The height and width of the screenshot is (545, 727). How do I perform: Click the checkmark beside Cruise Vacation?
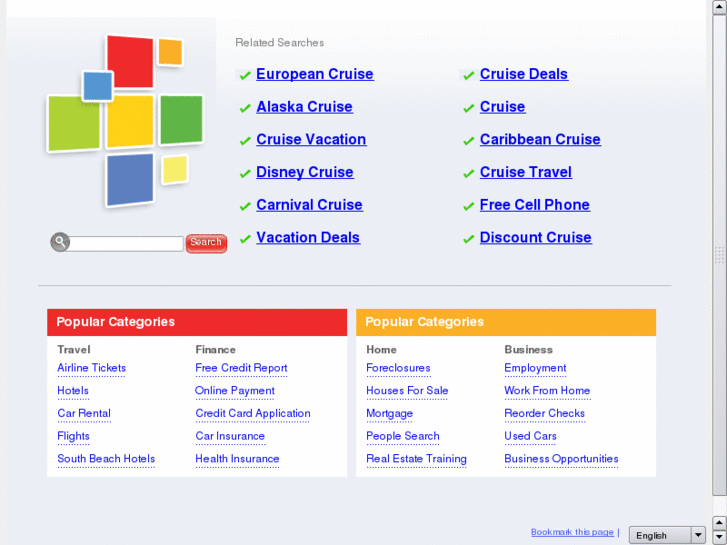(x=245, y=141)
